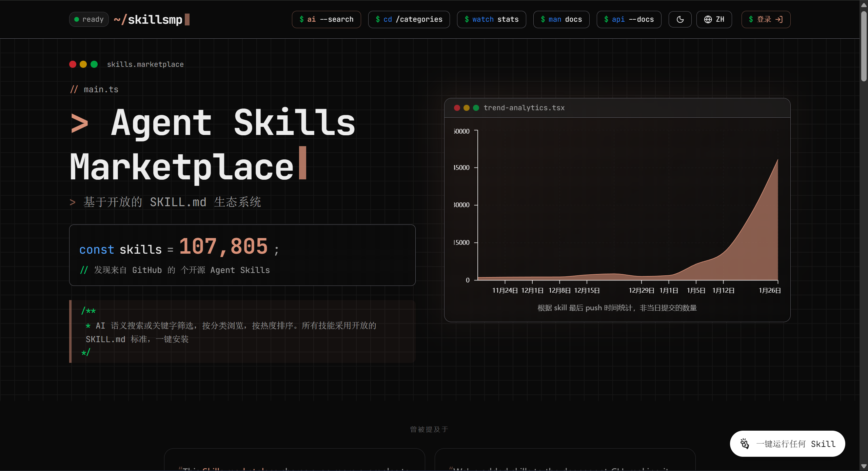This screenshot has height=471, width=868.
Task: Open the ai --search menu item
Action: [326, 19]
